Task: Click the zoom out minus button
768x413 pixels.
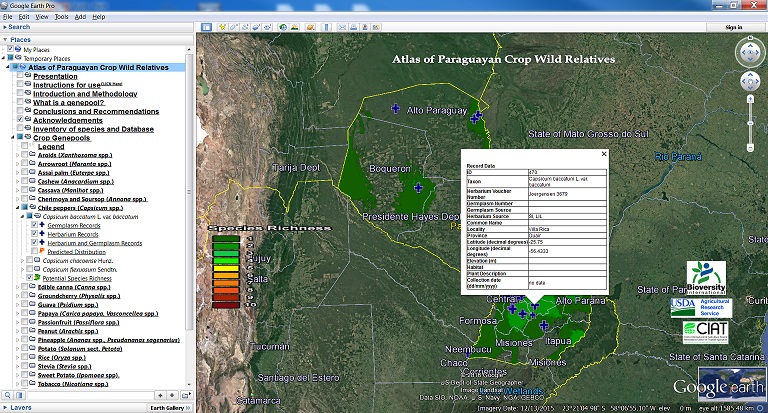Action: click(x=750, y=147)
